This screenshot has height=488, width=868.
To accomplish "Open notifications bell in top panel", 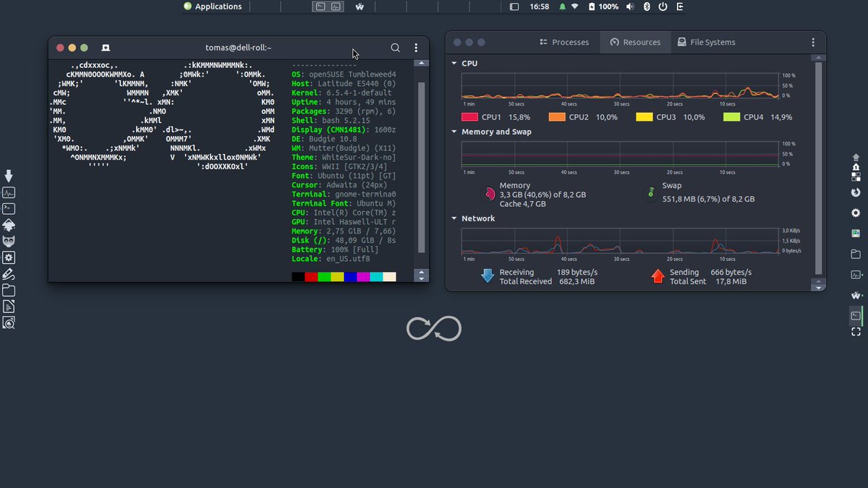I will pos(562,7).
